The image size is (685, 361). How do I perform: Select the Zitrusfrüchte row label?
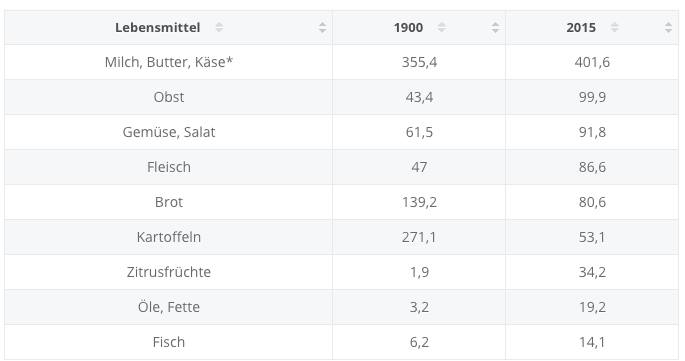pyautogui.click(x=169, y=272)
